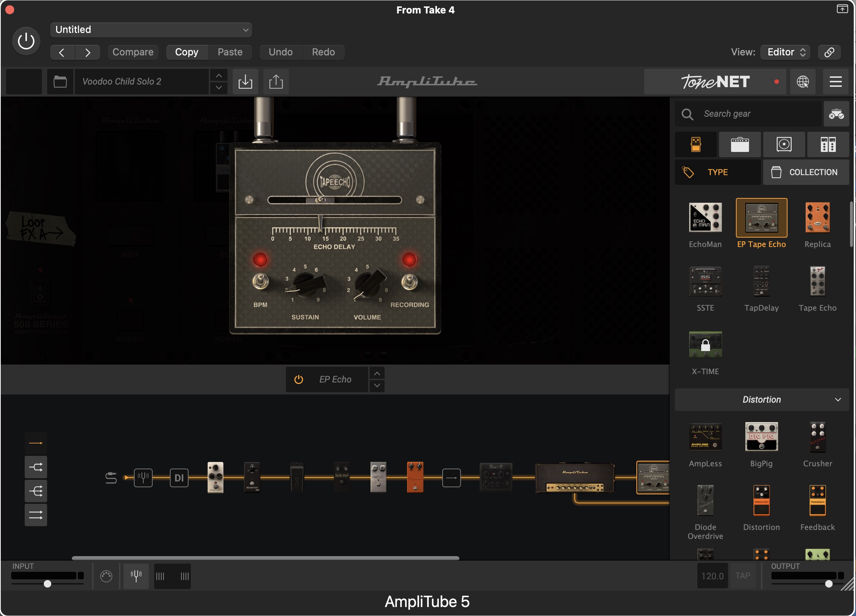Screen dimensions: 856x616
Task: Select the BigPig pedal
Action: tap(762, 437)
